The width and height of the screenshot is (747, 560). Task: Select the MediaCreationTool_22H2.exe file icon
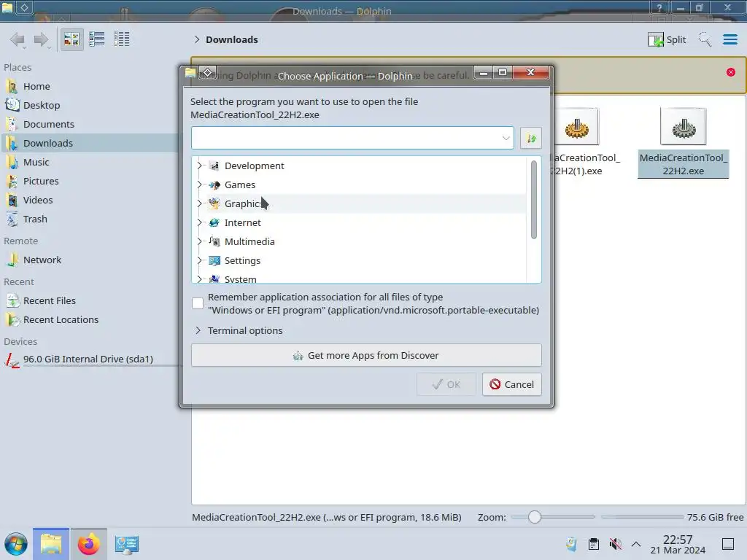[x=683, y=127]
